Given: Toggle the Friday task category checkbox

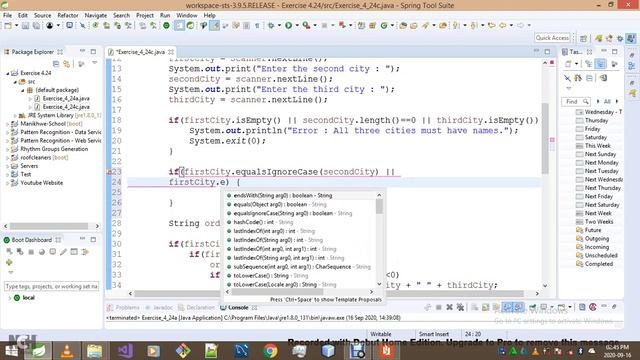Looking at the screenshot, I should tap(579, 129).
